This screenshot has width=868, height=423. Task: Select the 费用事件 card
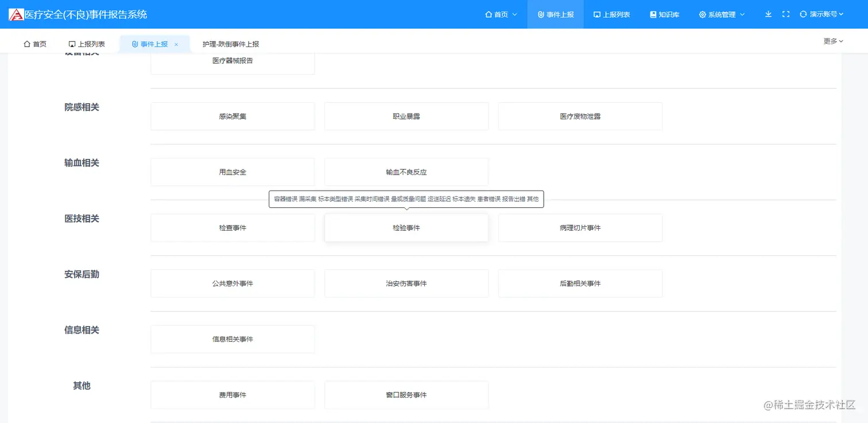tap(232, 395)
